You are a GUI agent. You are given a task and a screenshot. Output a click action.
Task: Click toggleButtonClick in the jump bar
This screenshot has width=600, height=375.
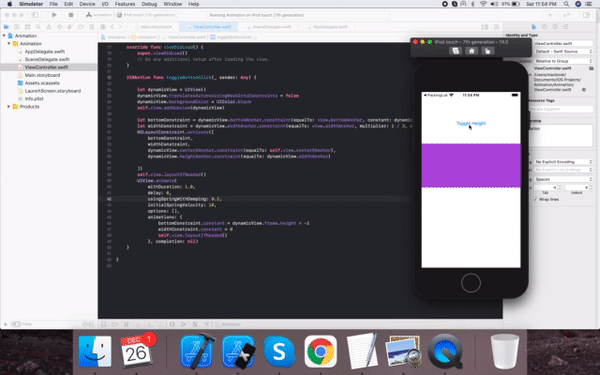point(234,37)
